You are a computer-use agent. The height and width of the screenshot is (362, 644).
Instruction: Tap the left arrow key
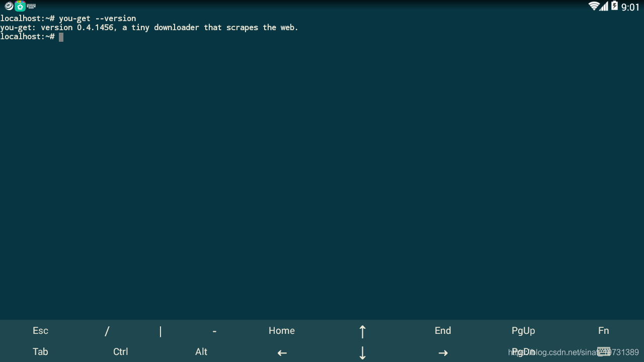coord(282,352)
